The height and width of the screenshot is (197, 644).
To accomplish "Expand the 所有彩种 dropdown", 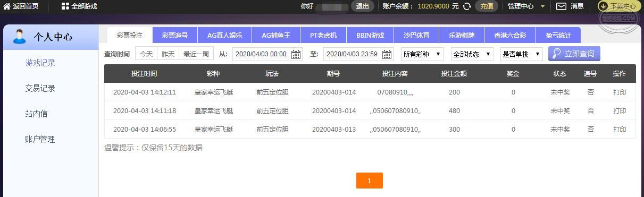I will pos(423,54).
